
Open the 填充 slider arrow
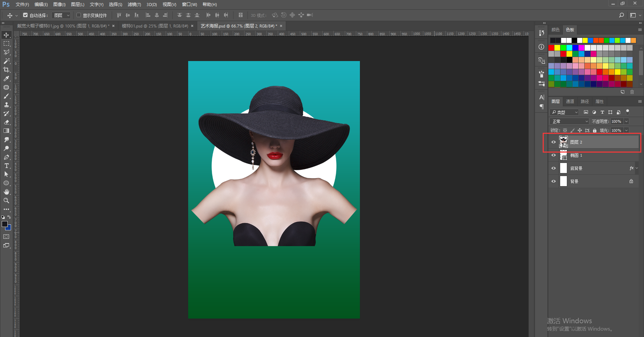[x=626, y=130]
